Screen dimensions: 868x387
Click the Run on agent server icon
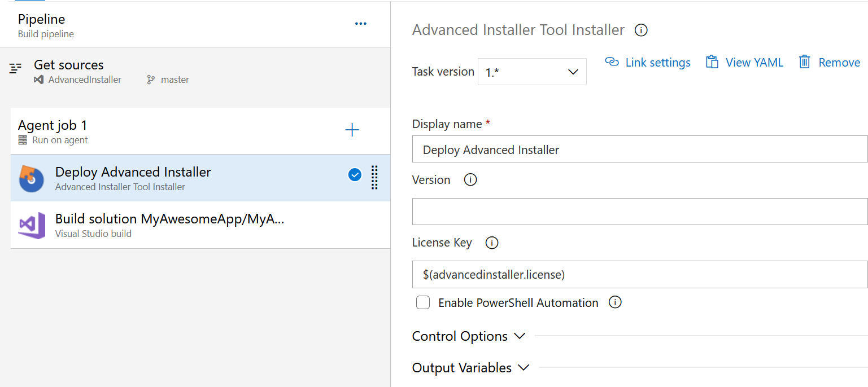(23, 140)
